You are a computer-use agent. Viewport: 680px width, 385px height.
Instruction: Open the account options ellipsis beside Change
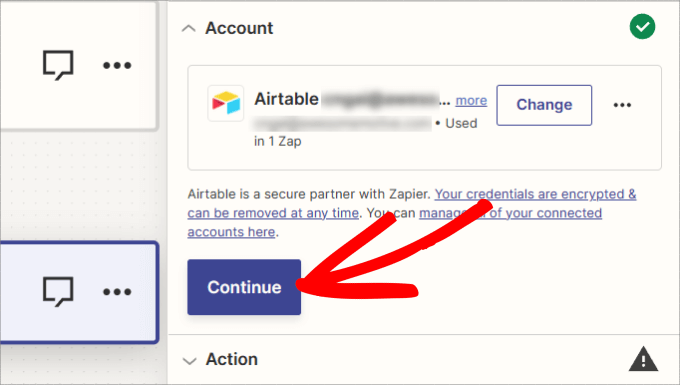(x=622, y=105)
